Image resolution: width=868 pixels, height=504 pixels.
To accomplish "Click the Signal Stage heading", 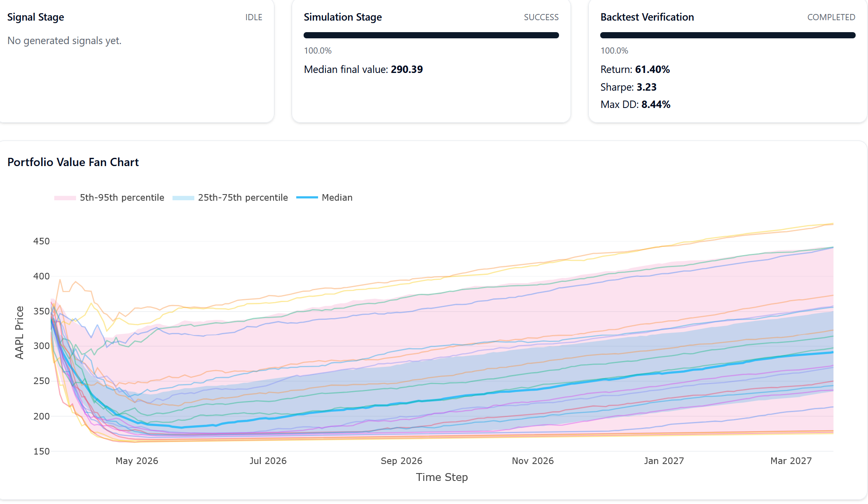I will [x=36, y=17].
